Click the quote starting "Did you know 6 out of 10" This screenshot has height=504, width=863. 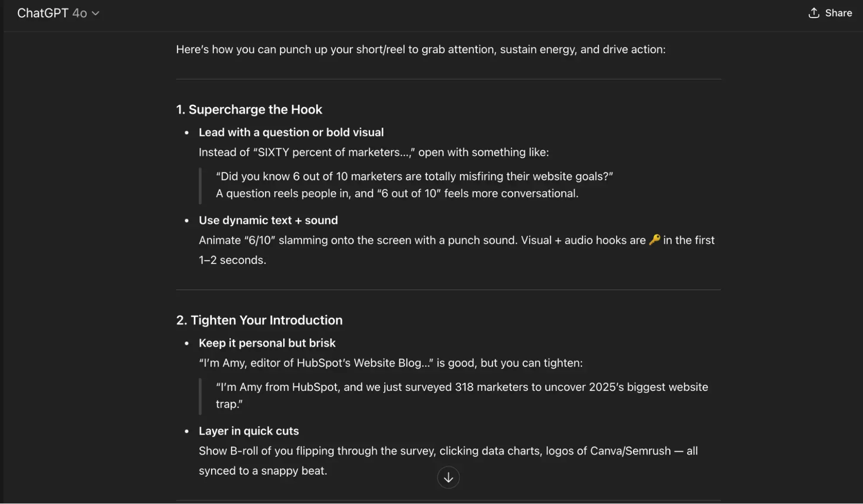pyautogui.click(x=414, y=176)
